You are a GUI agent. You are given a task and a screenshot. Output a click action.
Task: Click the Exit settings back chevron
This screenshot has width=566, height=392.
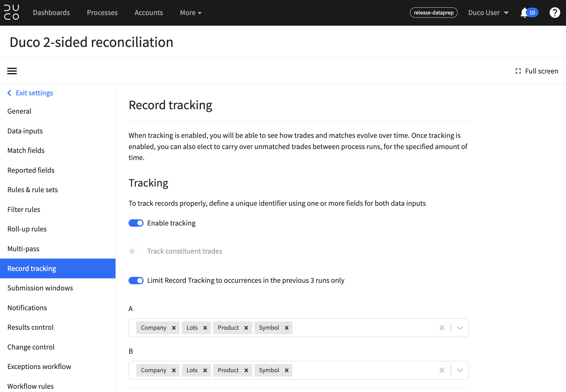point(9,93)
